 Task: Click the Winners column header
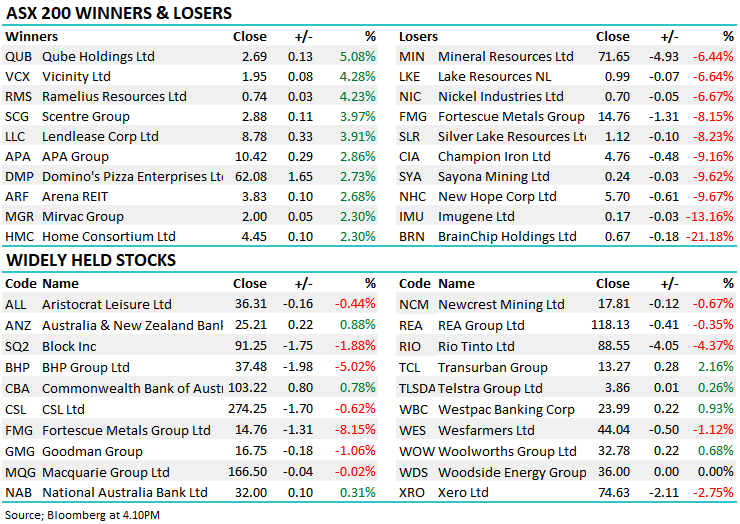(x=31, y=37)
